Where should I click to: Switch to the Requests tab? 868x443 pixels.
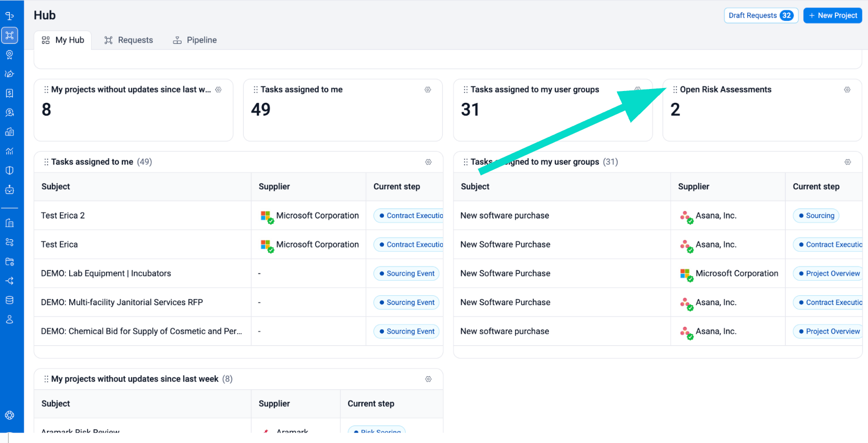[x=129, y=40]
